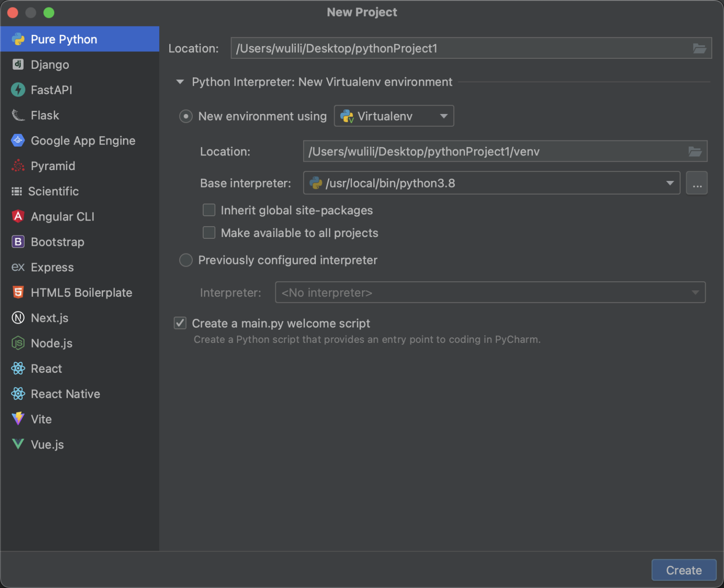Expand the Base interpreter dropdown list
The image size is (724, 588).
pyautogui.click(x=669, y=183)
